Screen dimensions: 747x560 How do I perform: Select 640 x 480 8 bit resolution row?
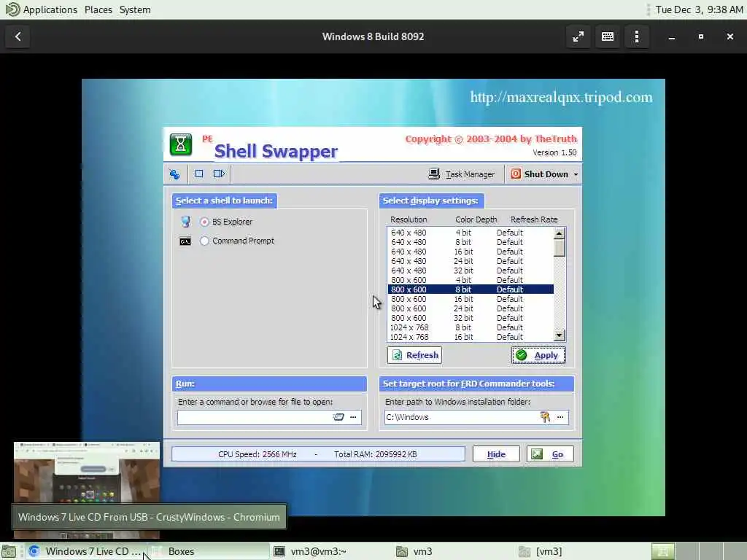471,242
